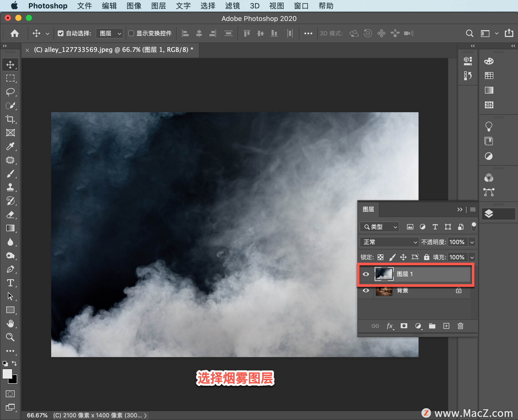Open the 滤镜 menu
The width and height of the screenshot is (518, 420).
(233, 6)
